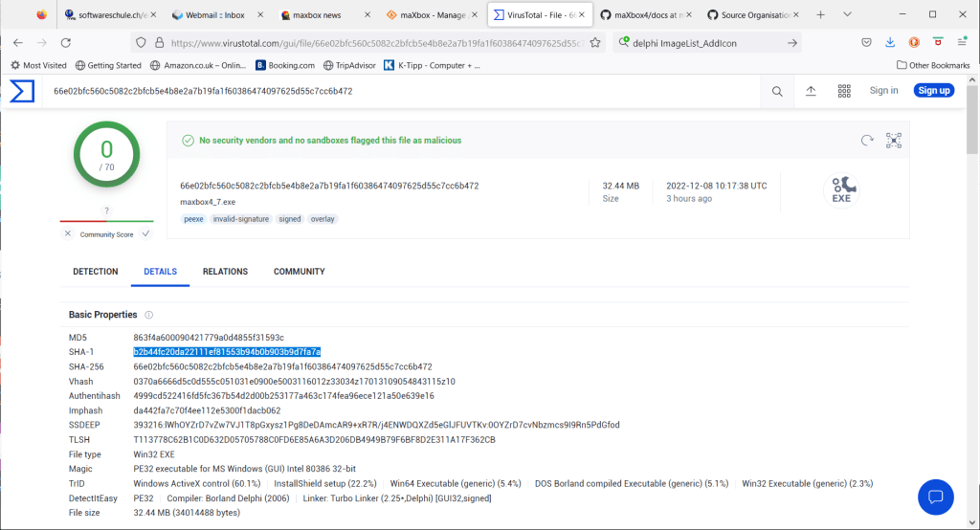Click the similar files graph icon
The height and width of the screenshot is (530, 980).
(x=894, y=140)
